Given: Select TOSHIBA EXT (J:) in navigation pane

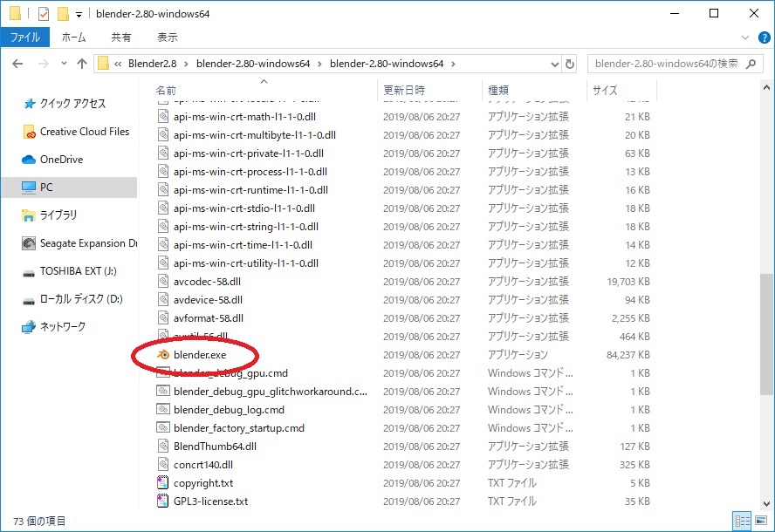Looking at the screenshot, I should coord(78,271).
